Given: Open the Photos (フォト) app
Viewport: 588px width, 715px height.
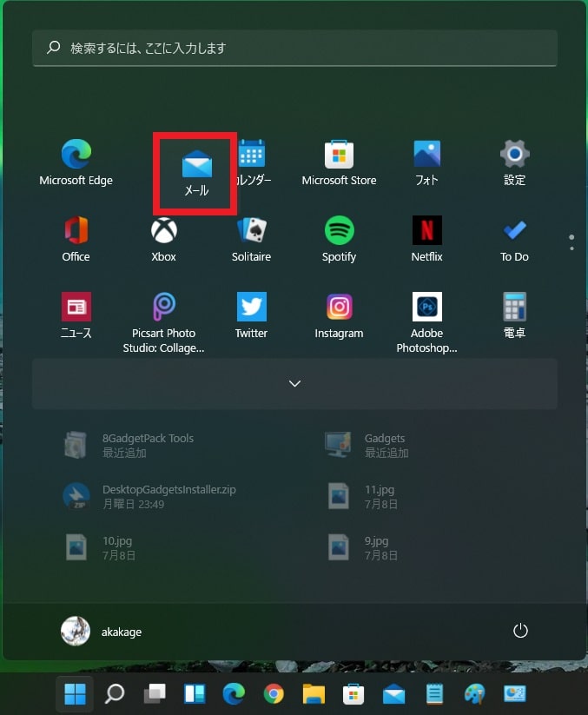Looking at the screenshot, I should coord(426,162).
